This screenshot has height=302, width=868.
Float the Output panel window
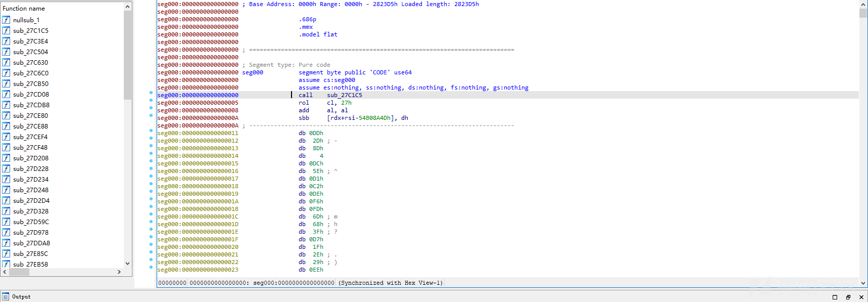pos(848,297)
